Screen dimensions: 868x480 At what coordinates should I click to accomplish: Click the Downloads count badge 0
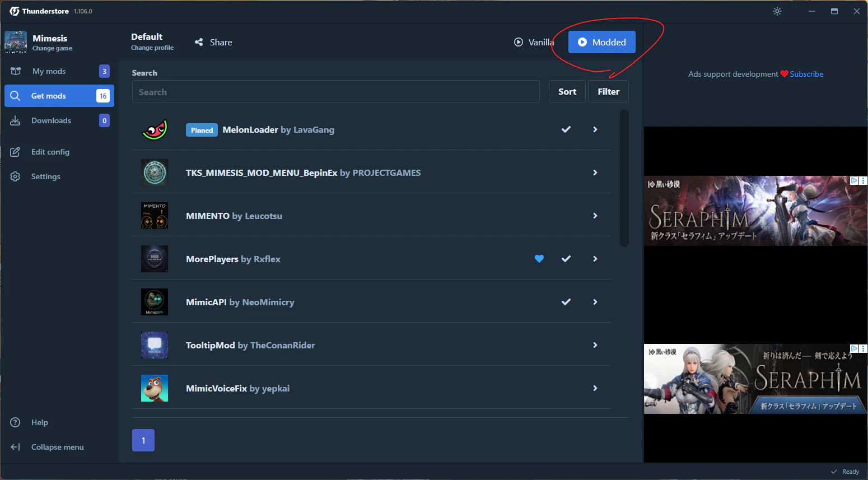click(104, 120)
